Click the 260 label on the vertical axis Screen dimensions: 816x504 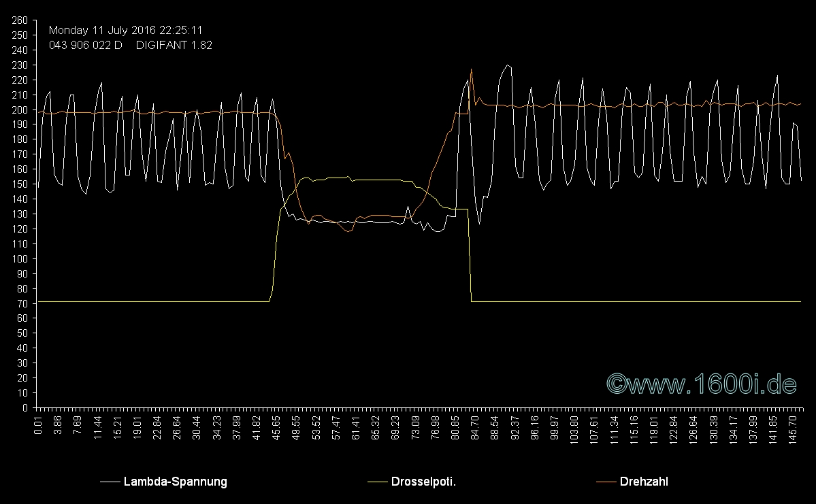tap(20, 20)
